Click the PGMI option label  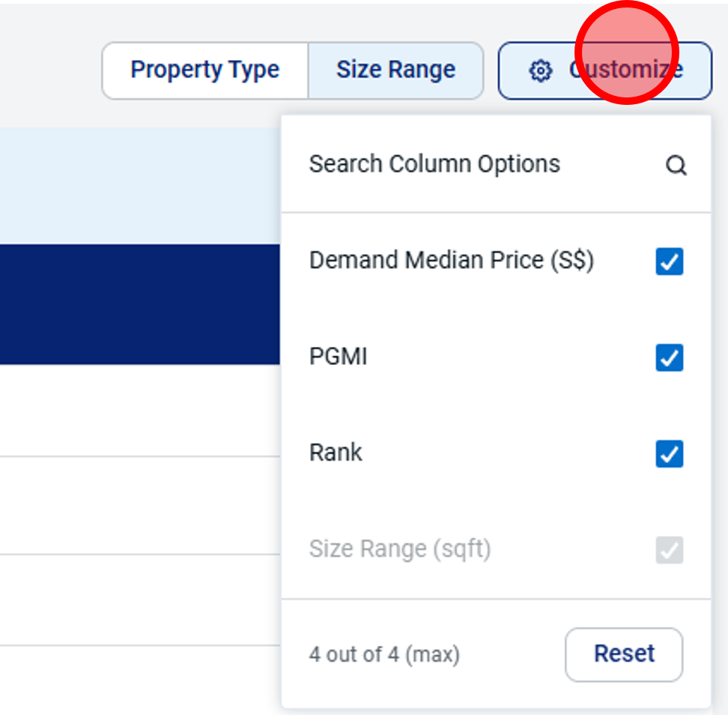[338, 357]
